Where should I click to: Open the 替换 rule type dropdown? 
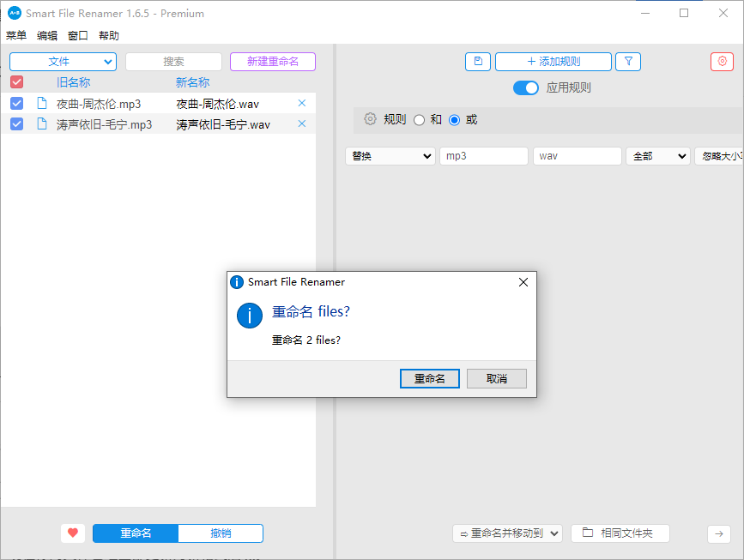390,156
